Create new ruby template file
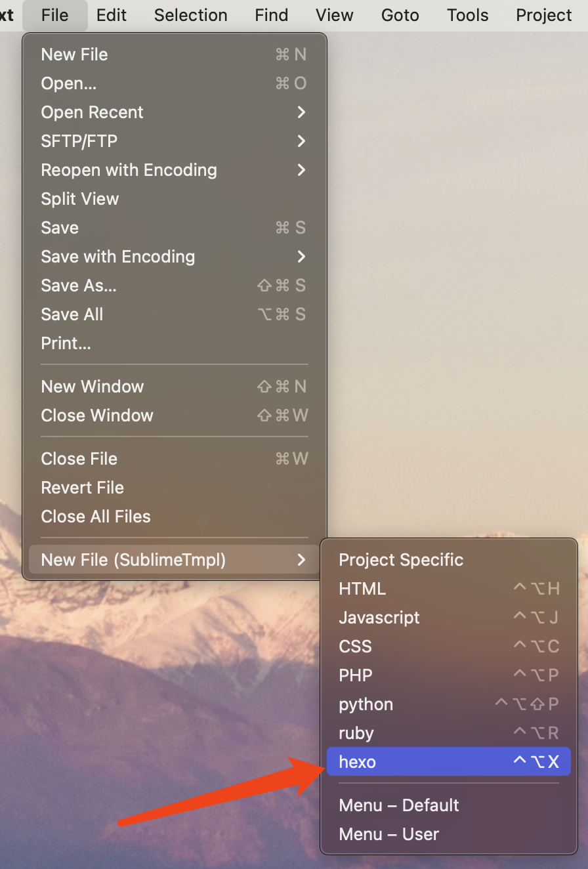The image size is (588, 869). pos(449,733)
